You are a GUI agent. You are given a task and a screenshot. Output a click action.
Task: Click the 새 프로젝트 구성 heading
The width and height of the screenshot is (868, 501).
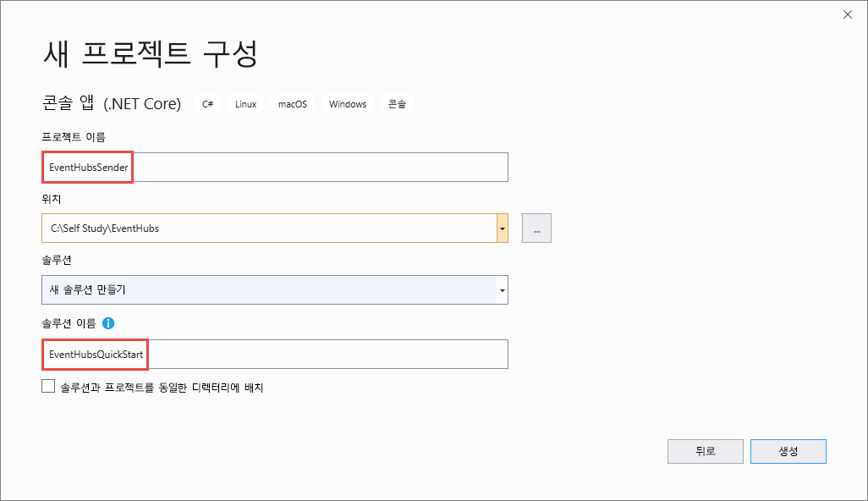pos(150,53)
